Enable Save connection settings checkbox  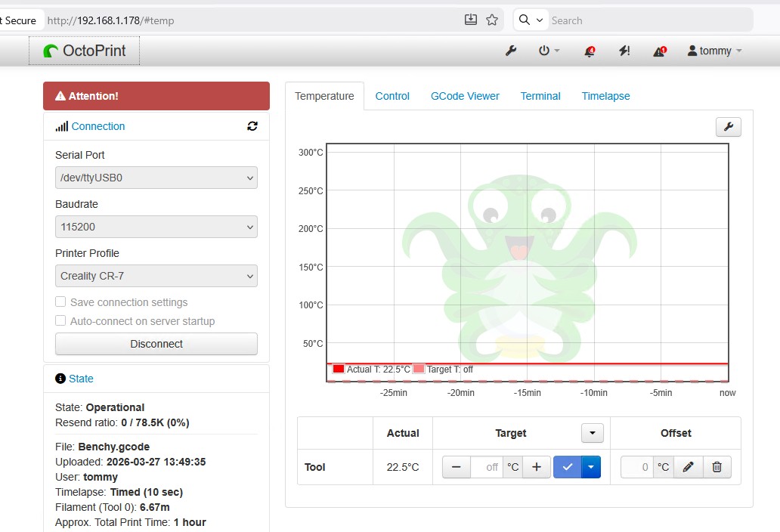click(60, 302)
